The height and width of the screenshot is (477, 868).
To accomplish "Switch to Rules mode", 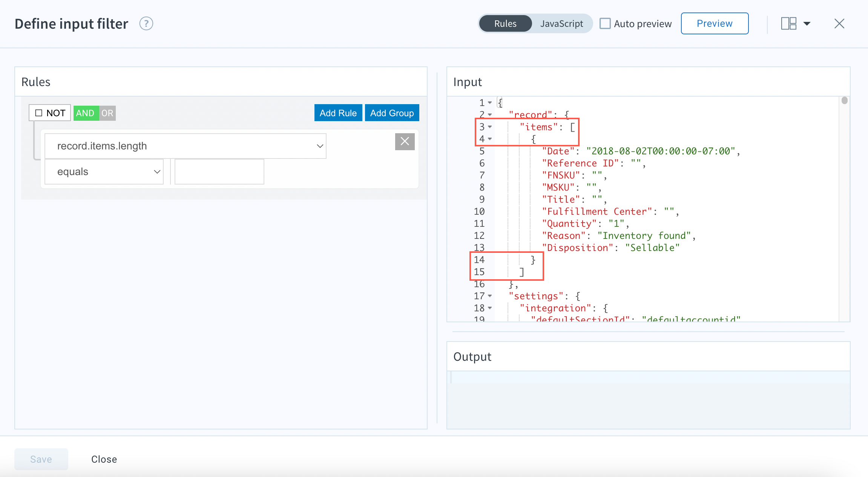I will 505,23.
